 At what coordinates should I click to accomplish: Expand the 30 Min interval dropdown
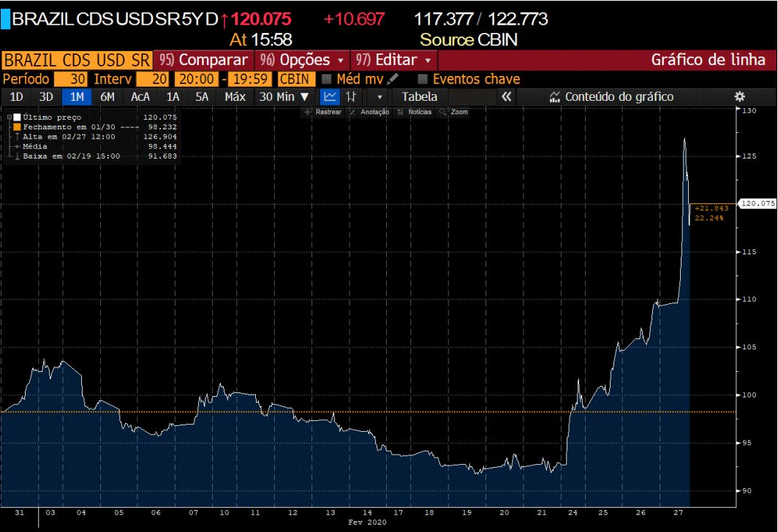284,96
